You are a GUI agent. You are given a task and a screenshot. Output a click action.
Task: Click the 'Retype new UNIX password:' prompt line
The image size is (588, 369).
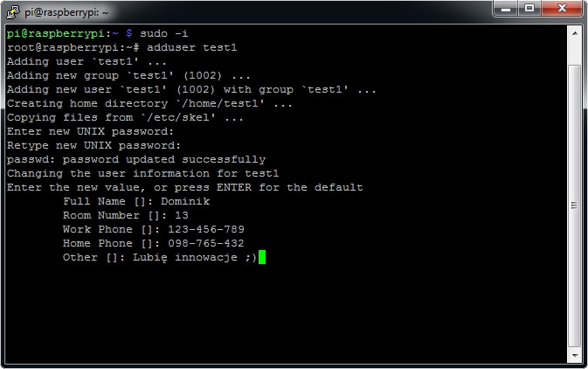(x=93, y=145)
